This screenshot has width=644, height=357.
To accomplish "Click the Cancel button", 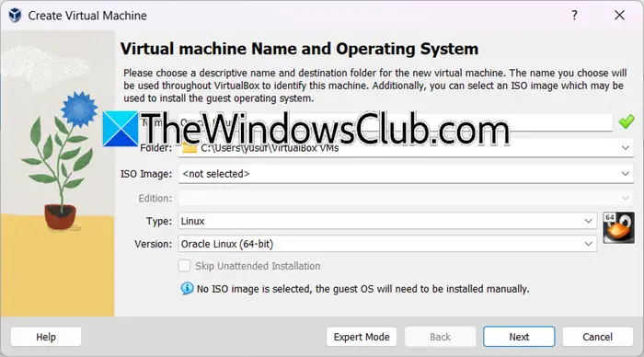I will coord(598,337).
